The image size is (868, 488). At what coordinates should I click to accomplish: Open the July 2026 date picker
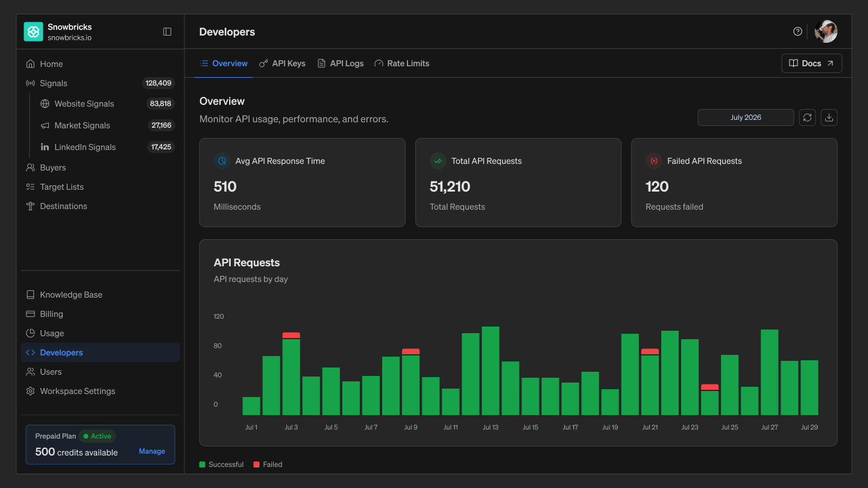746,117
